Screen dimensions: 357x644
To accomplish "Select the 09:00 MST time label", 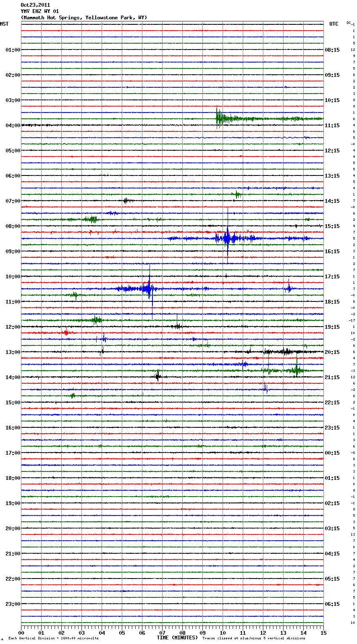I will [x=13, y=251].
